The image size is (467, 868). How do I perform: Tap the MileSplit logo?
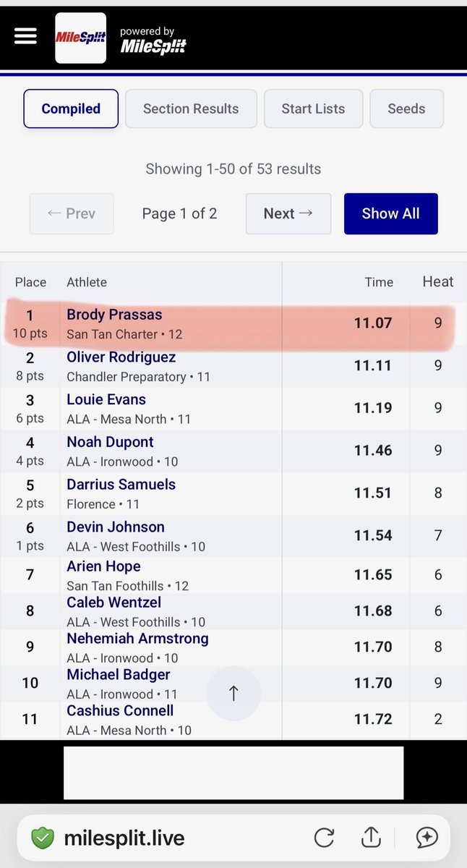(81, 38)
